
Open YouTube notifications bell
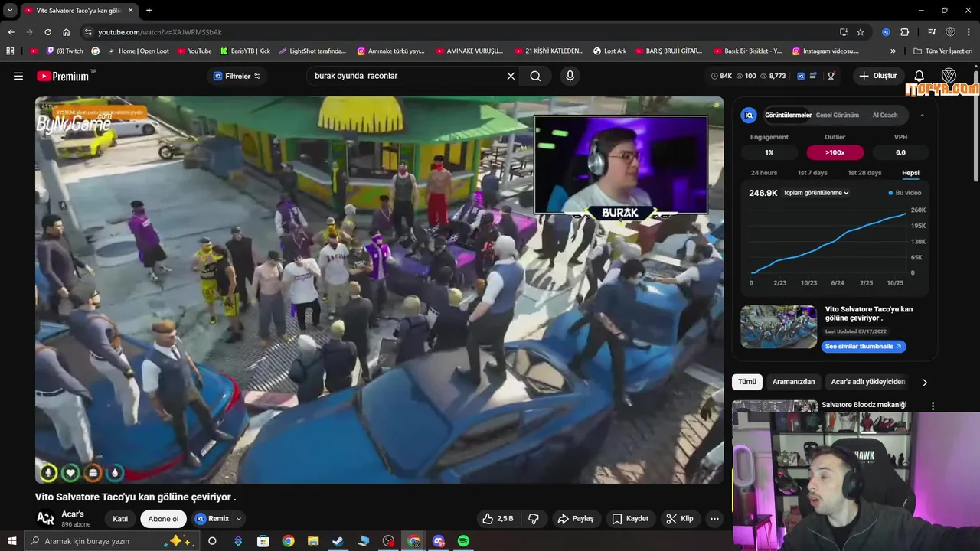(x=920, y=76)
